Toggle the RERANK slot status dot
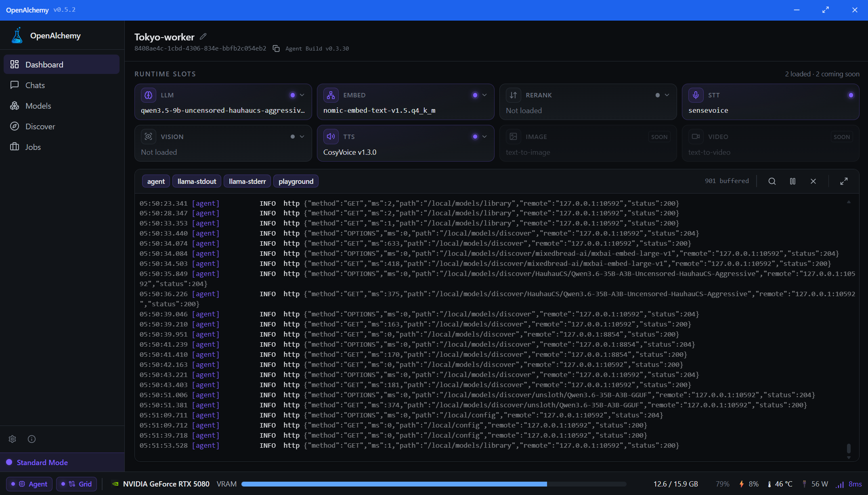Viewport: 868px width, 495px height. click(658, 95)
